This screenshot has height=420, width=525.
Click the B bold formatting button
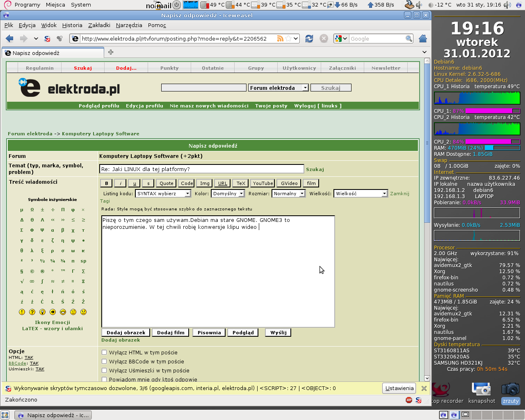pyautogui.click(x=106, y=183)
